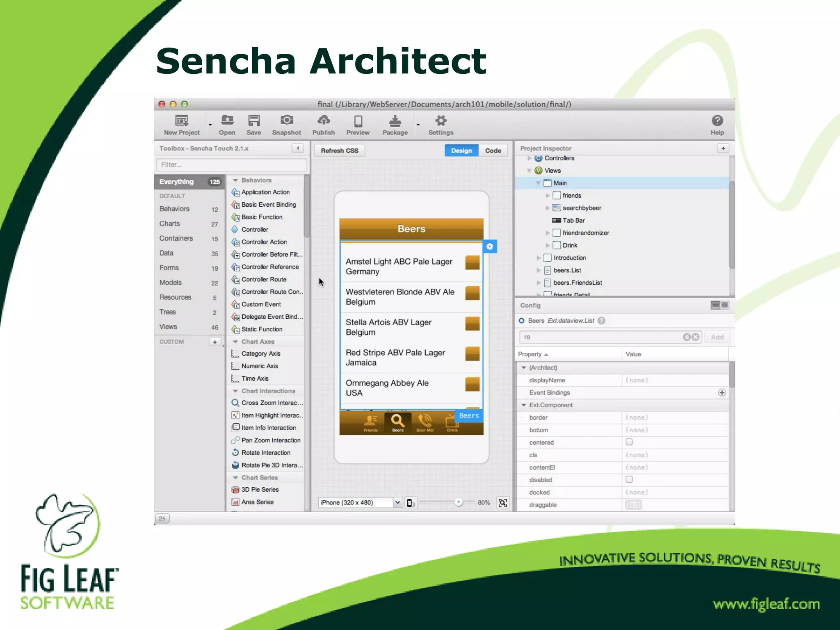The height and width of the screenshot is (630, 840).
Task: Select the Charts toolbox category
Action: (189, 224)
